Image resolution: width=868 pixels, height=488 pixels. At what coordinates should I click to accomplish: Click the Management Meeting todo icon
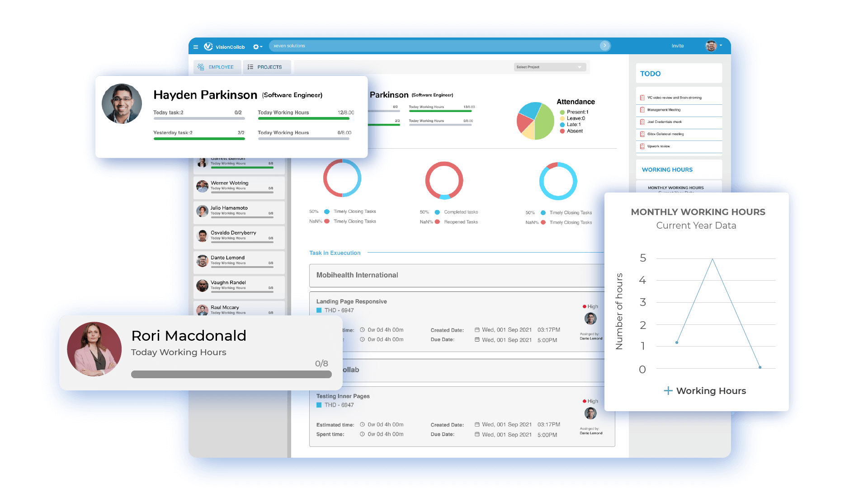pos(642,110)
